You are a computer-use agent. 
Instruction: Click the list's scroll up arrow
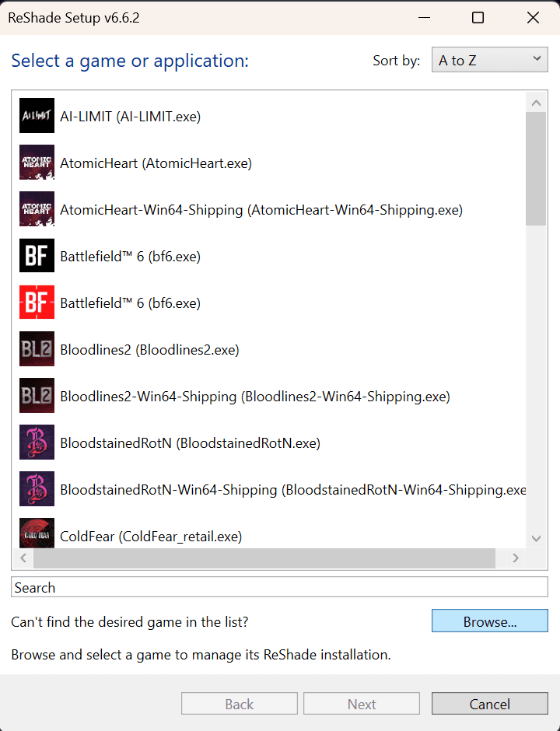pyautogui.click(x=536, y=103)
